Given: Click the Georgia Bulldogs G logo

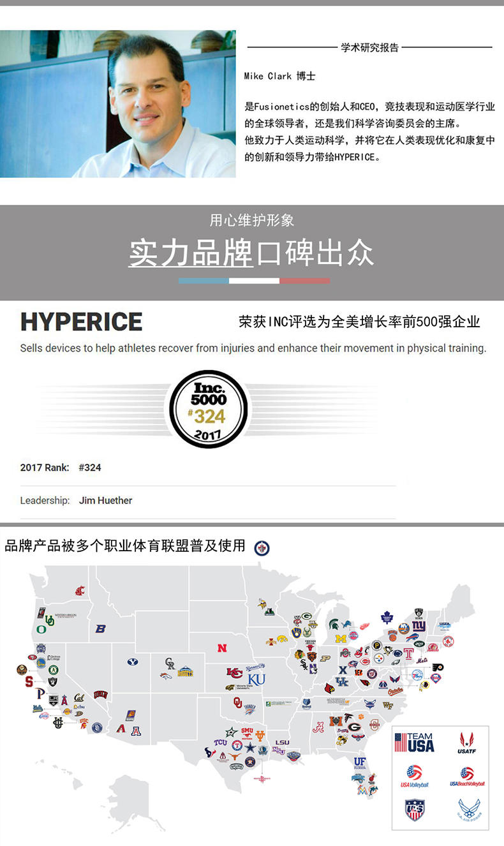Looking at the screenshot, I should (354, 727).
